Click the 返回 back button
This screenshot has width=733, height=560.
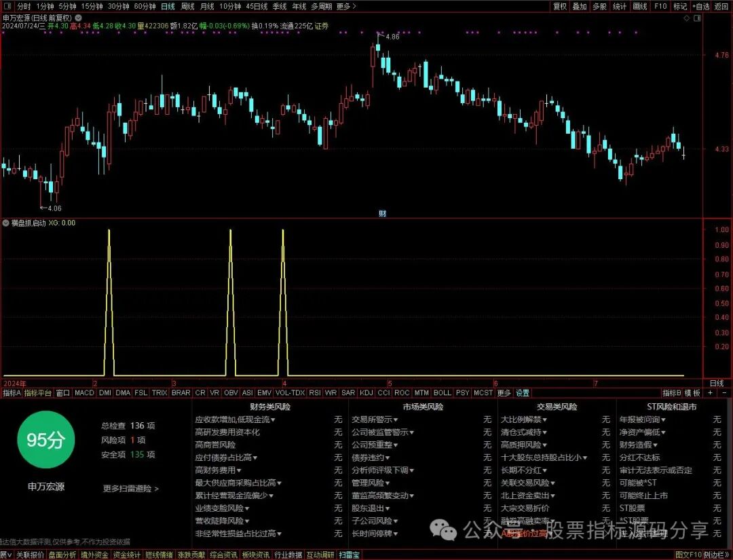point(721,6)
